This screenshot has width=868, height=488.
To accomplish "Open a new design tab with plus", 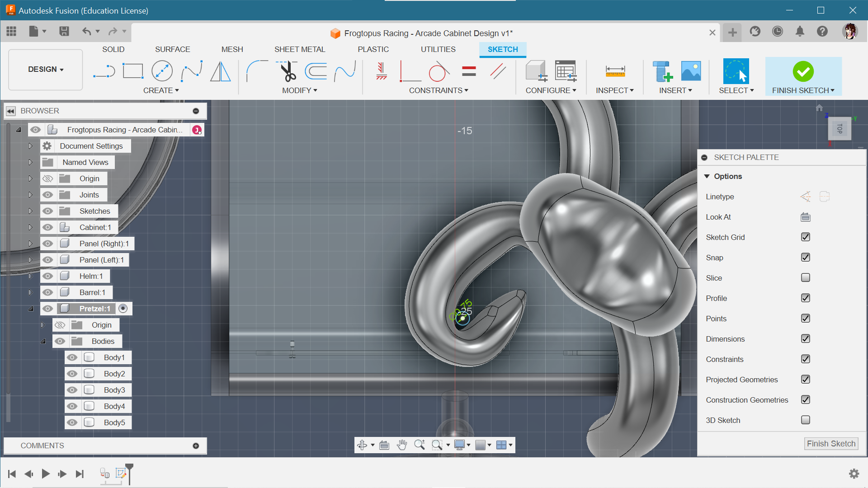I will tap(732, 32).
